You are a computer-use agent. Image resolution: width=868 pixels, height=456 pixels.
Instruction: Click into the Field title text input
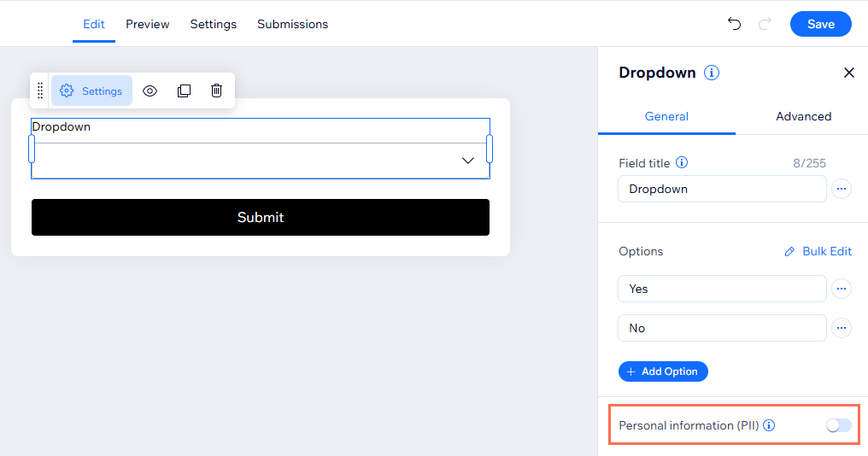click(x=721, y=189)
